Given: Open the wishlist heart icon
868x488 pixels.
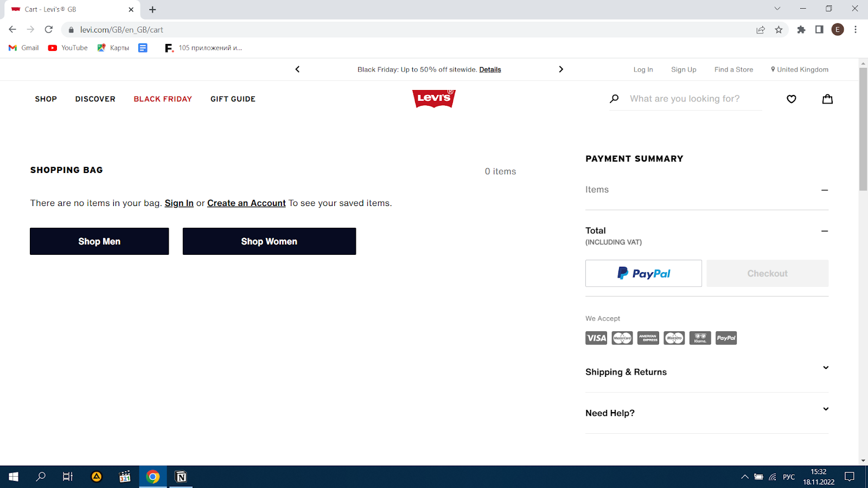Looking at the screenshot, I should coord(792,99).
